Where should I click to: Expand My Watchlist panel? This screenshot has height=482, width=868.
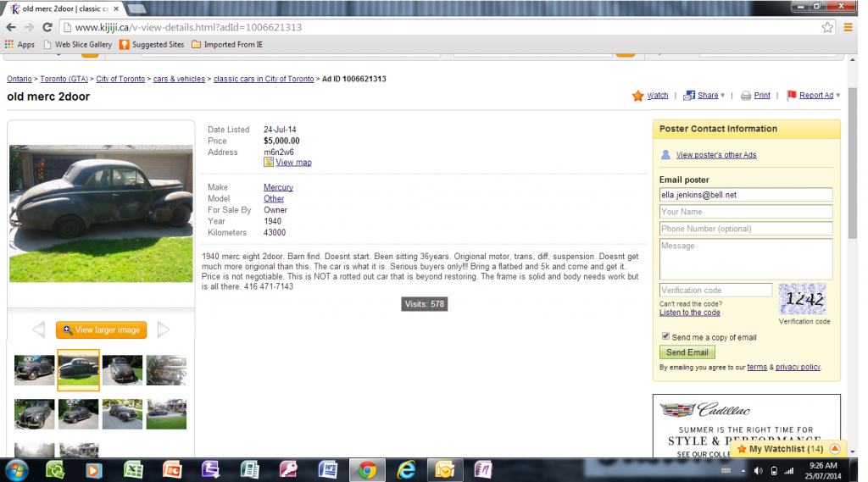tap(835, 449)
